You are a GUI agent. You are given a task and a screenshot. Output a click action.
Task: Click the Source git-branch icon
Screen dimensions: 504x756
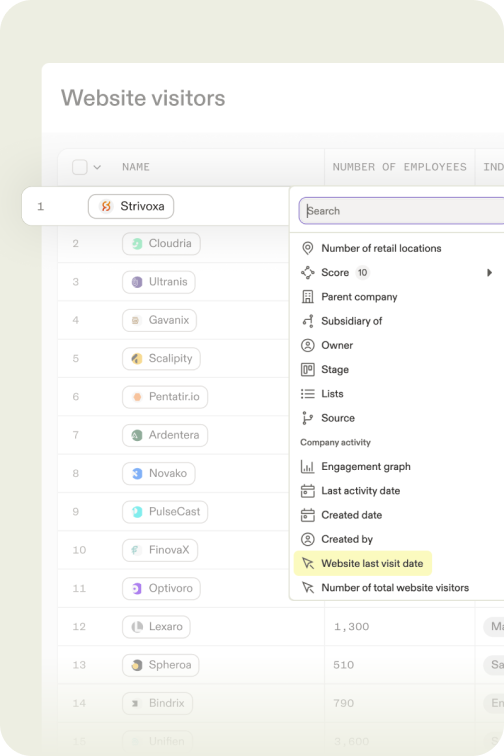pos(307,418)
